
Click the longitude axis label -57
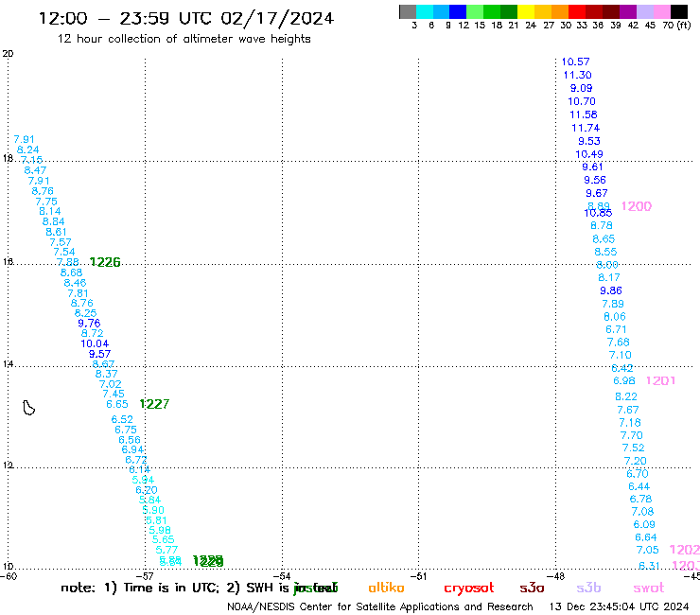(x=145, y=576)
